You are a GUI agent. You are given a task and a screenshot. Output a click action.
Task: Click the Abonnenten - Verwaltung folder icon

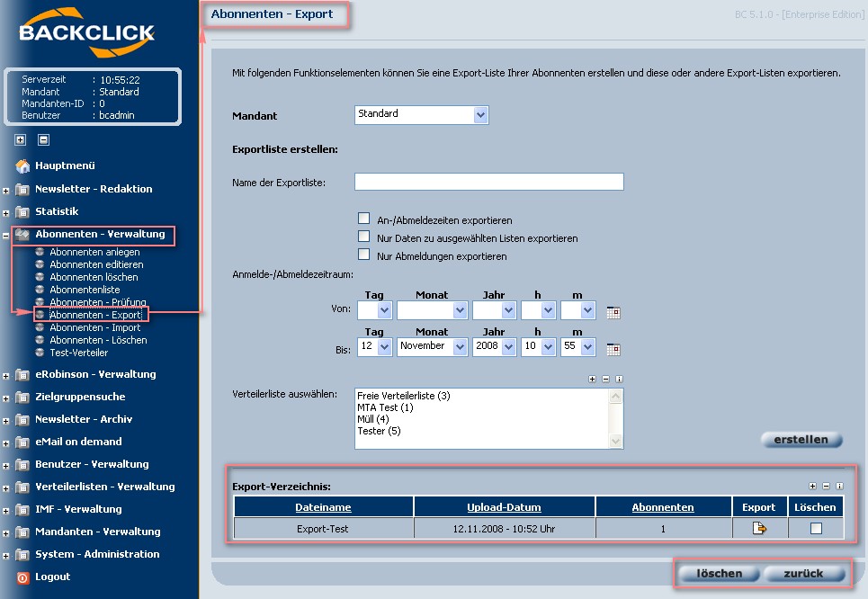point(22,234)
